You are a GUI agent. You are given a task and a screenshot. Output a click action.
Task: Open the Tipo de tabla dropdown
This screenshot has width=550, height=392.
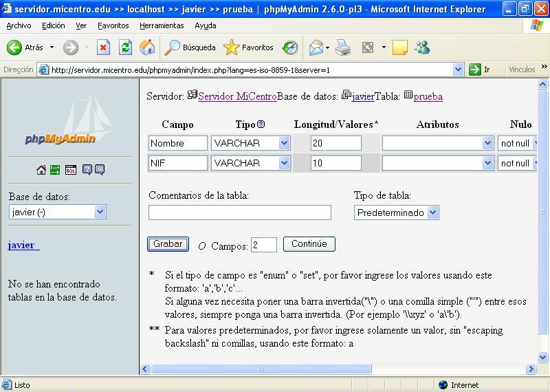click(x=432, y=213)
